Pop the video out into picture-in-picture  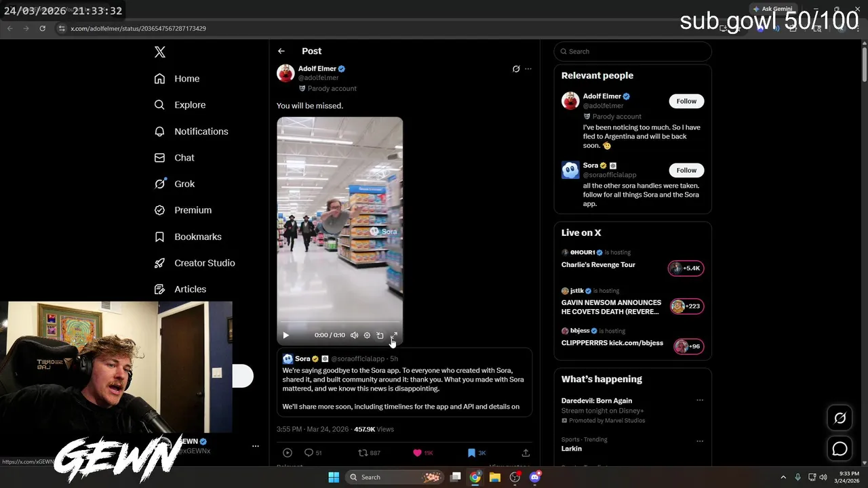pyautogui.click(x=380, y=335)
